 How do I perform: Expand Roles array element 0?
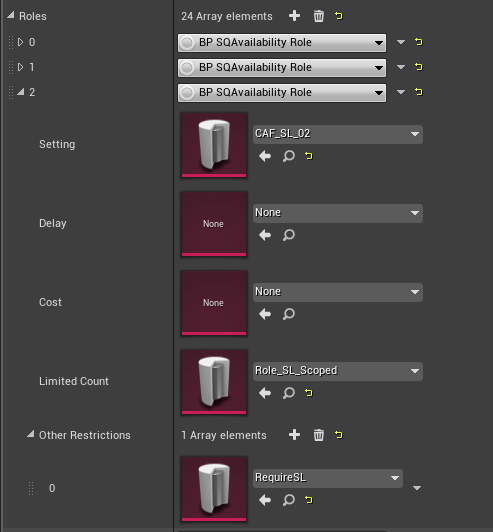point(20,42)
